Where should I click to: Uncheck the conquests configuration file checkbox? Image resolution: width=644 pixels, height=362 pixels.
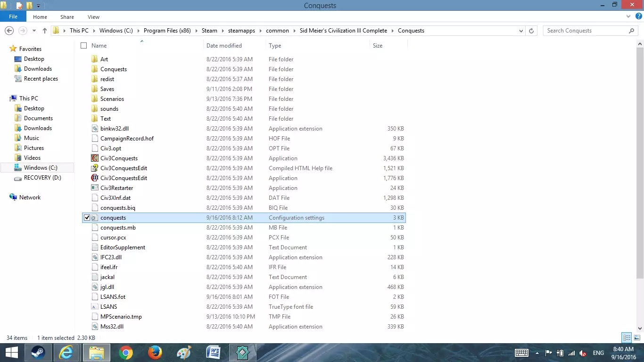point(87,218)
